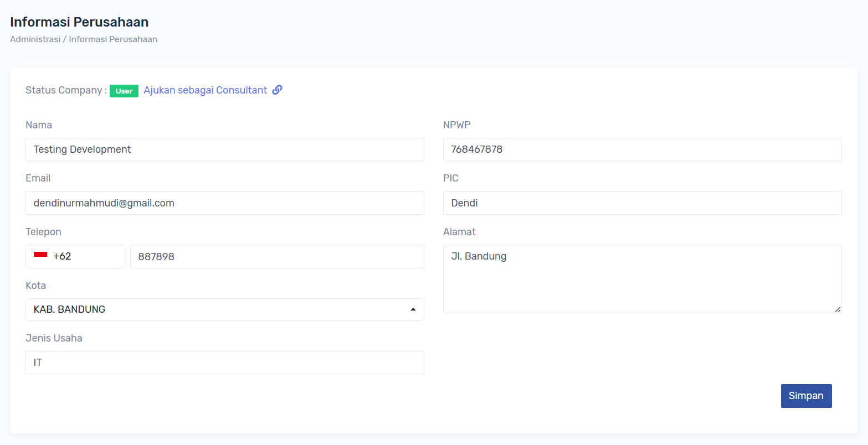
Task: Click the Telepon field label
Action: pyautogui.click(x=43, y=232)
